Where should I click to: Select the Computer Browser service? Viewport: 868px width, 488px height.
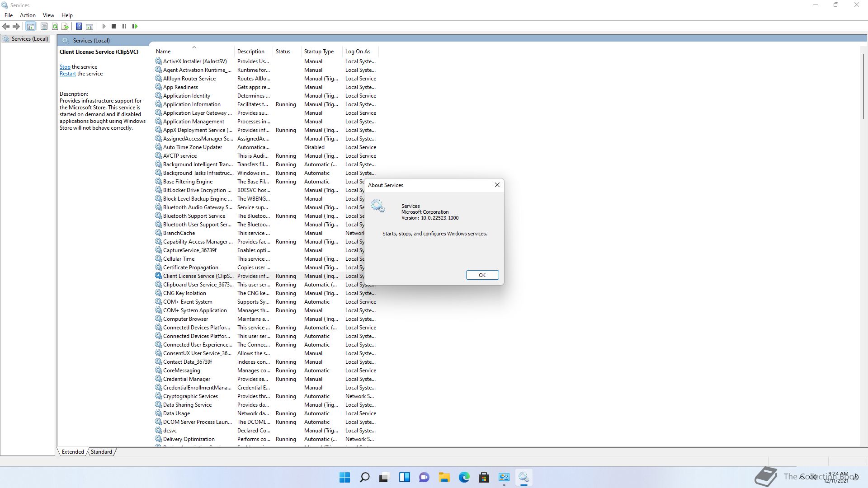(x=266, y=319)
